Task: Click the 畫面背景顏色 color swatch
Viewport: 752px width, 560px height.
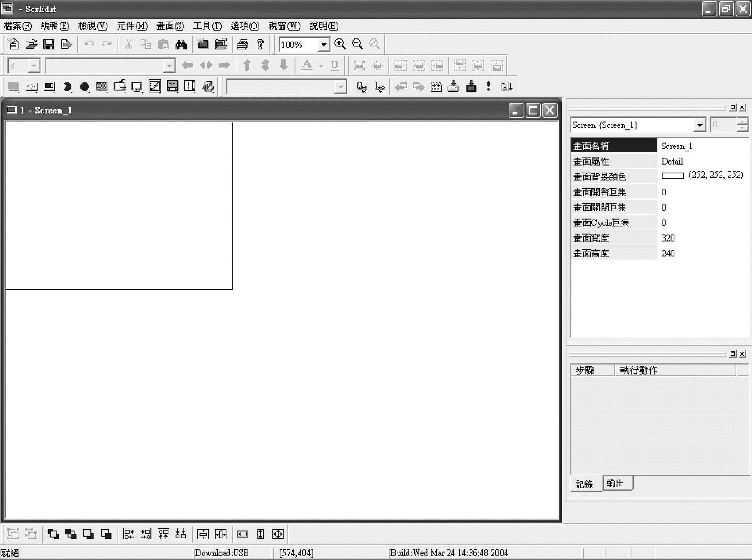Action: click(x=673, y=175)
